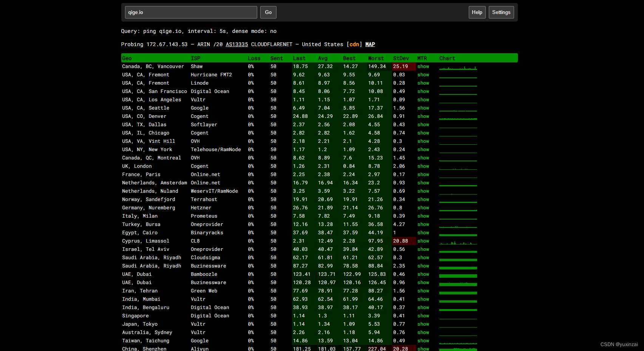Show MTR for Denver Cogent row
644x351 pixels.
[423, 116]
